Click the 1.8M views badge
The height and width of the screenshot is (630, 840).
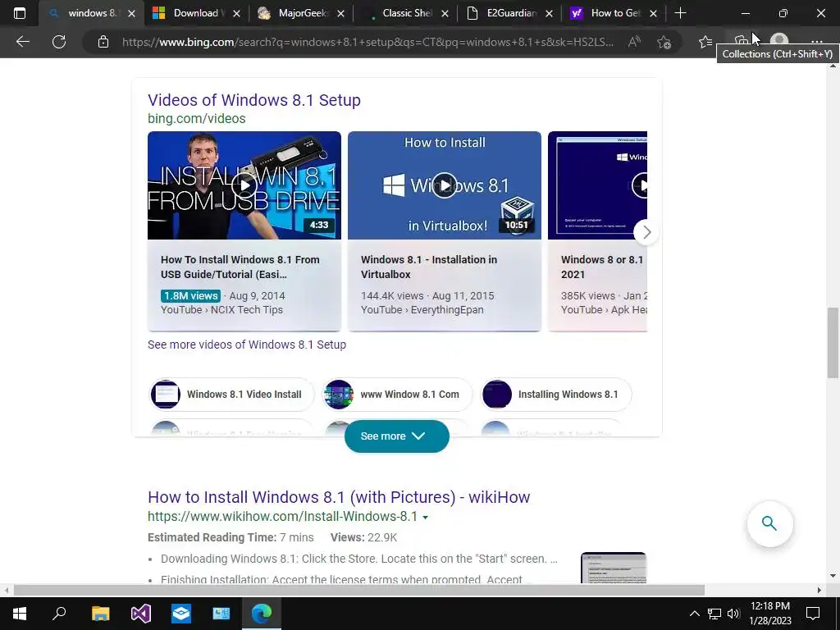click(x=190, y=295)
